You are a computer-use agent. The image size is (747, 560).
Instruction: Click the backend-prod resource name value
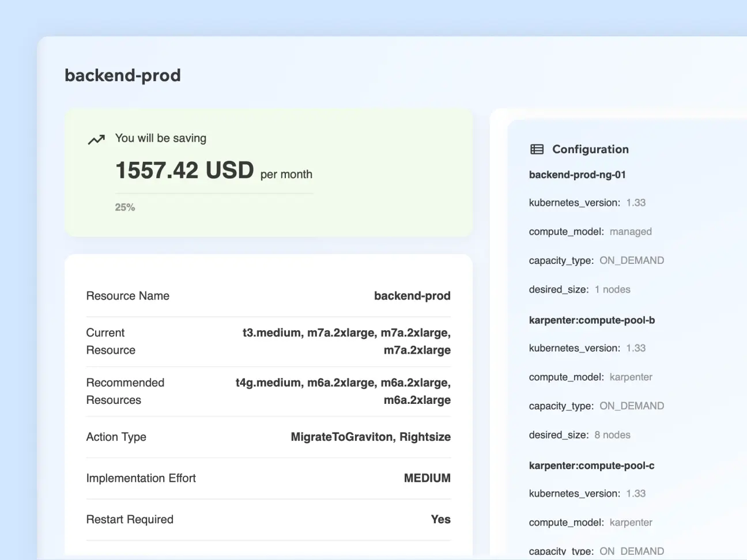[x=412, y=296]
